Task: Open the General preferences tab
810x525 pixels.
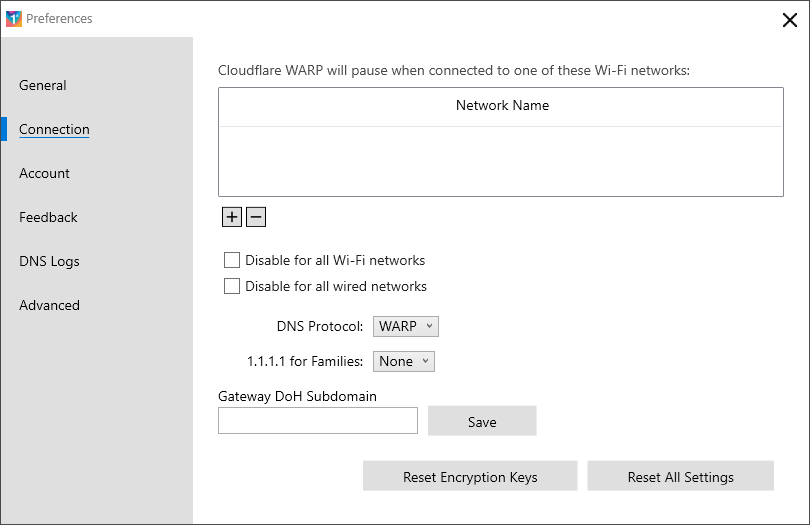Action: pos(43,85)
